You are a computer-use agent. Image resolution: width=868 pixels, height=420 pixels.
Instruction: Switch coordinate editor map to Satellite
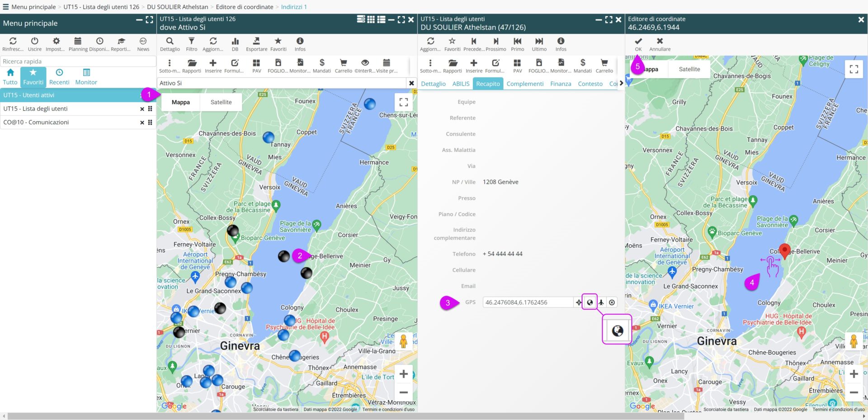689,69
